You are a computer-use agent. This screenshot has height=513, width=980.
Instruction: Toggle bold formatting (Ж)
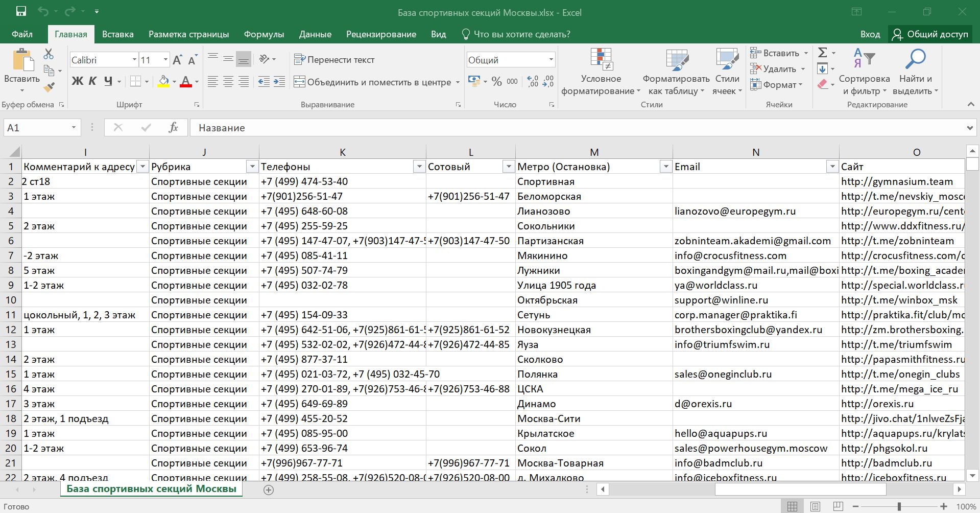point(77,81)
